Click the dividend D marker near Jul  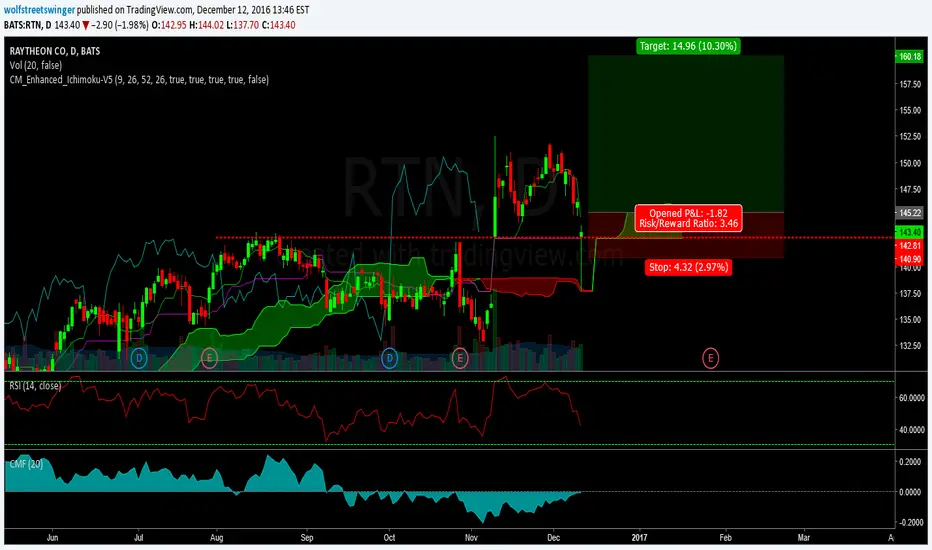138,358
